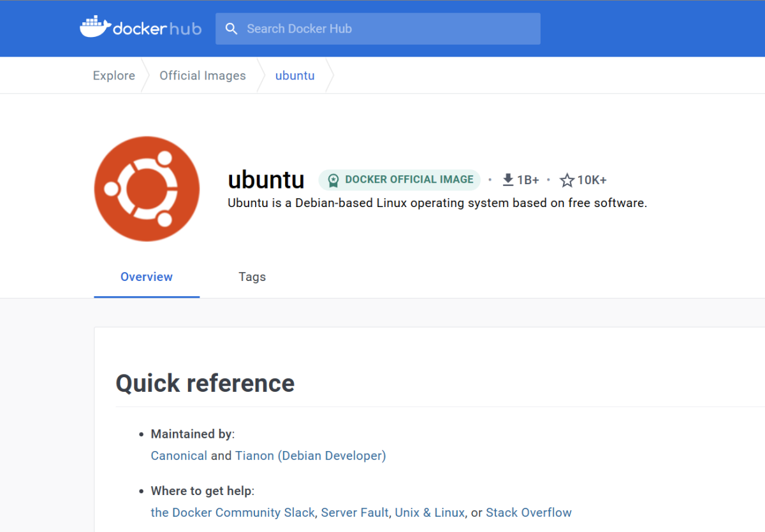765x532 pixels.
Task: Click the star rating icon
Action: [x=567, y=180]
